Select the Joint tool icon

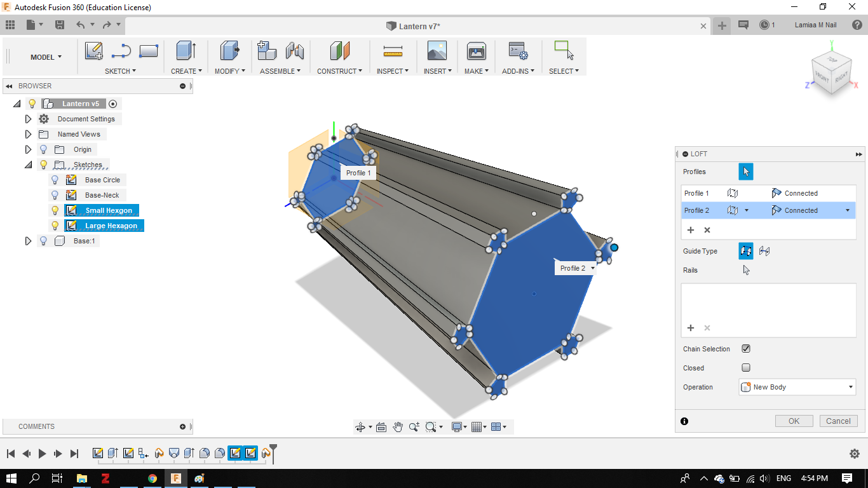(295, 51)
